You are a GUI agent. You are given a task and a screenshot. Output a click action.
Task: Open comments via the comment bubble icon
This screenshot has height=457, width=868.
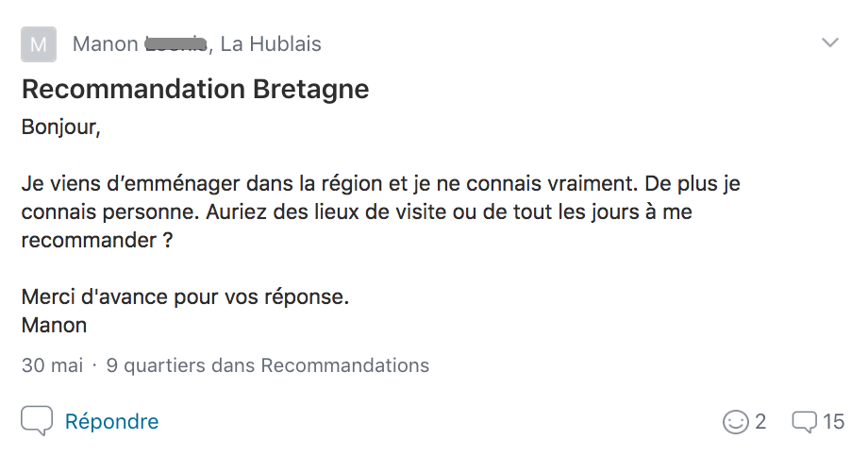(x=805, y=422)
